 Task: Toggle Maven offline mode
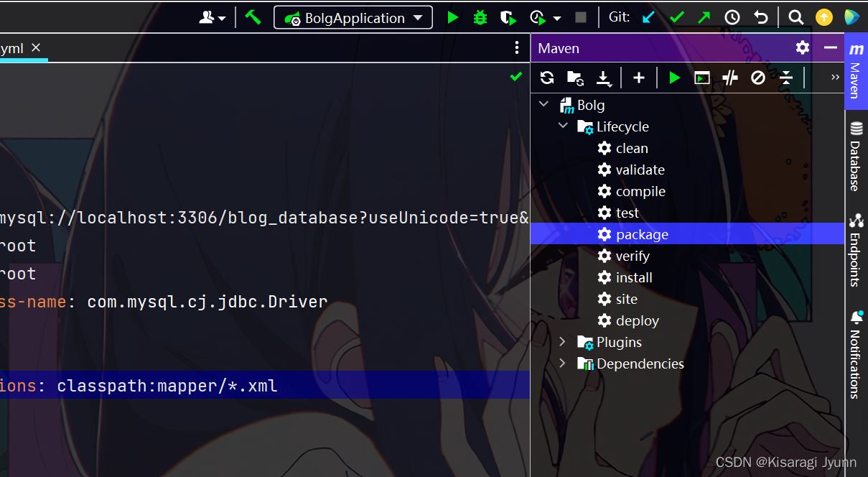730,78
